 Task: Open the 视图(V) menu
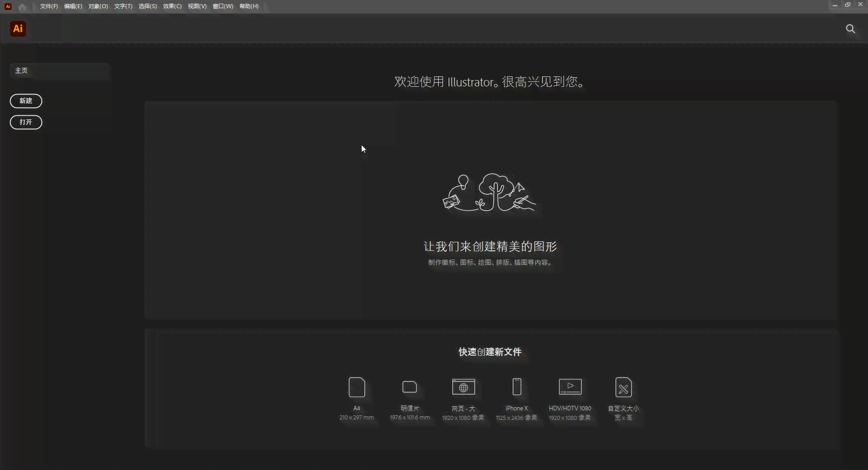(x=197, y=6)
